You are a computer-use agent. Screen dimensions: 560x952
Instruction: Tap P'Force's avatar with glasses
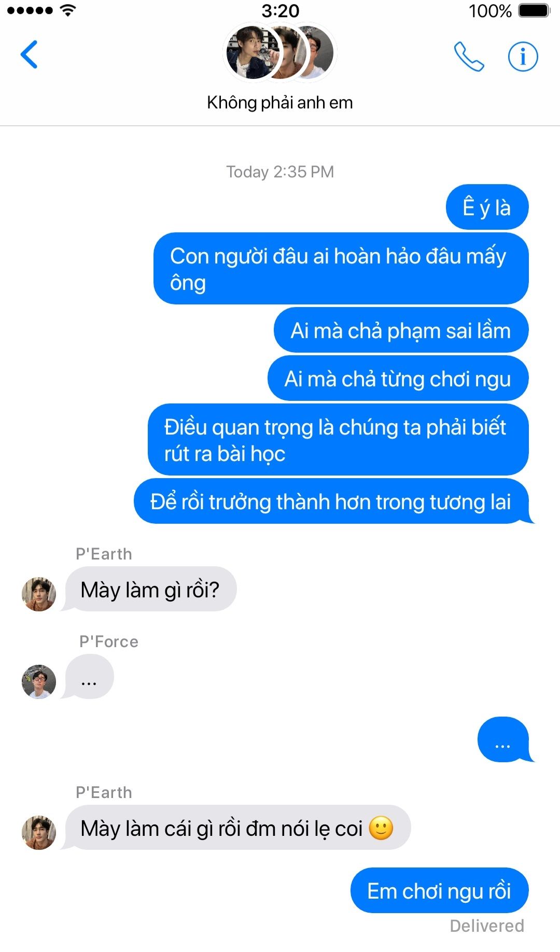pyautogui.click(x=39, y=682)
